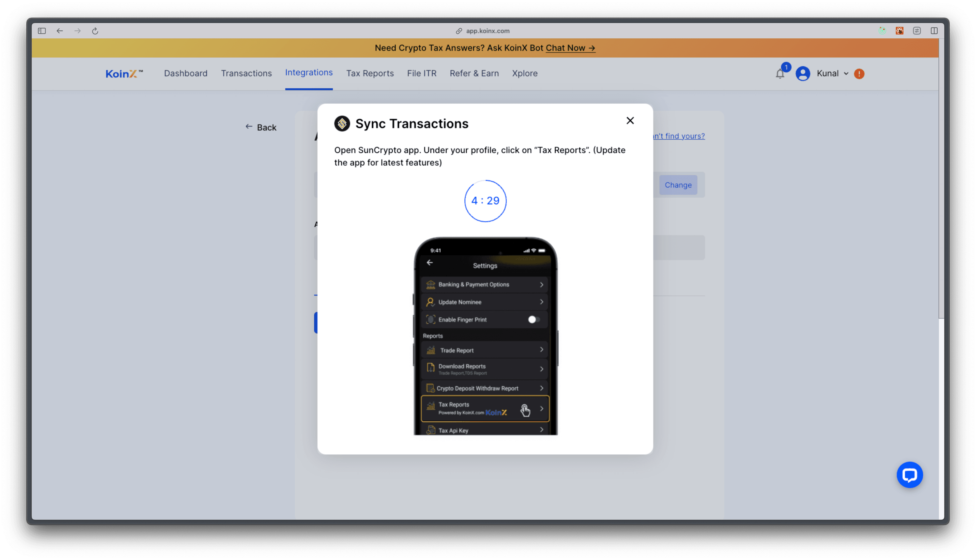976x560 pixels.
Task: Click the Crypto Deposit Withdraw Report icon
Action: coord(431,388)
